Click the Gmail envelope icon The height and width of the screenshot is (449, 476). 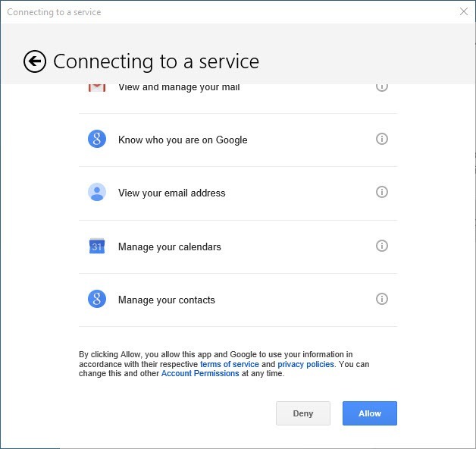96,87
